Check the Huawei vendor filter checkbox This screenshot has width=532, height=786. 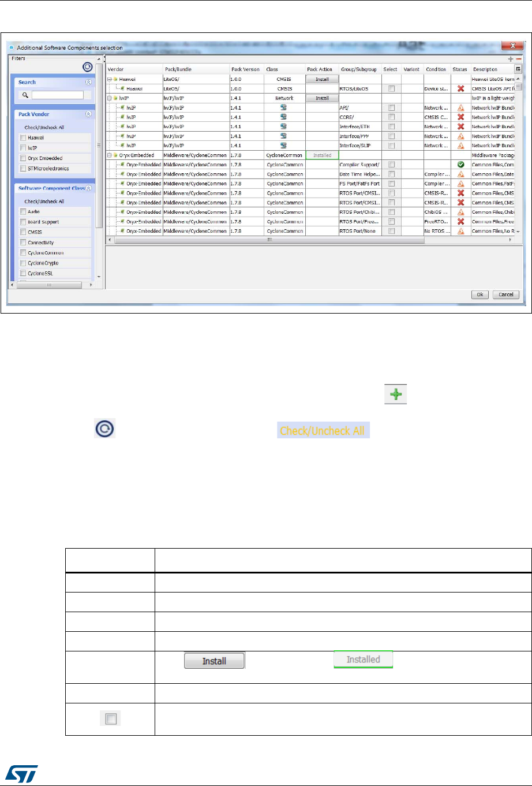click(23, 138)
